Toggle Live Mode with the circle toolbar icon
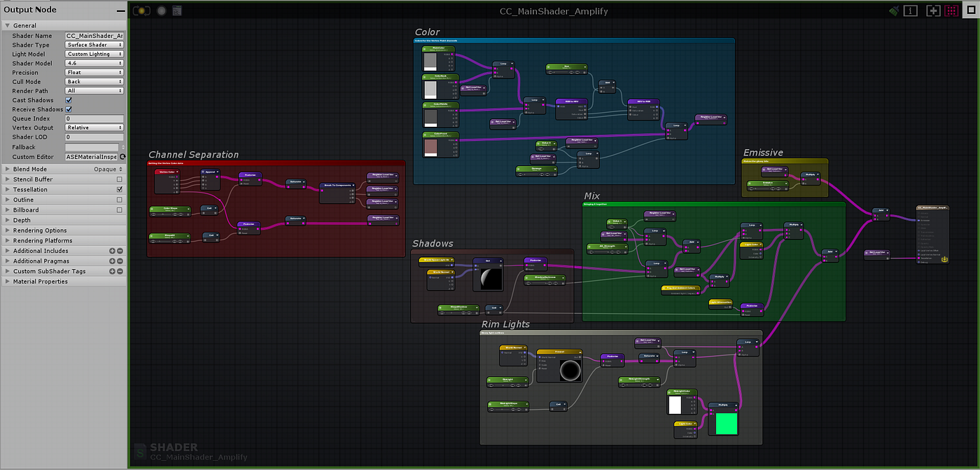This screenshot has height=470, width=980. tap(160, 11)
